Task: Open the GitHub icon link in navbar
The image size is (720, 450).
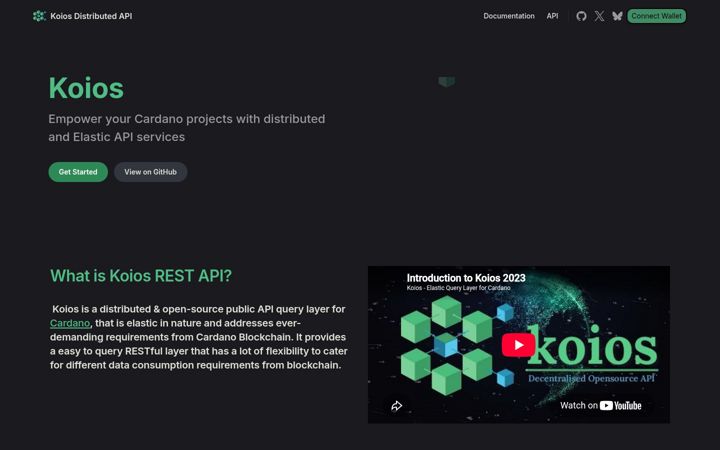Action: 581,16
